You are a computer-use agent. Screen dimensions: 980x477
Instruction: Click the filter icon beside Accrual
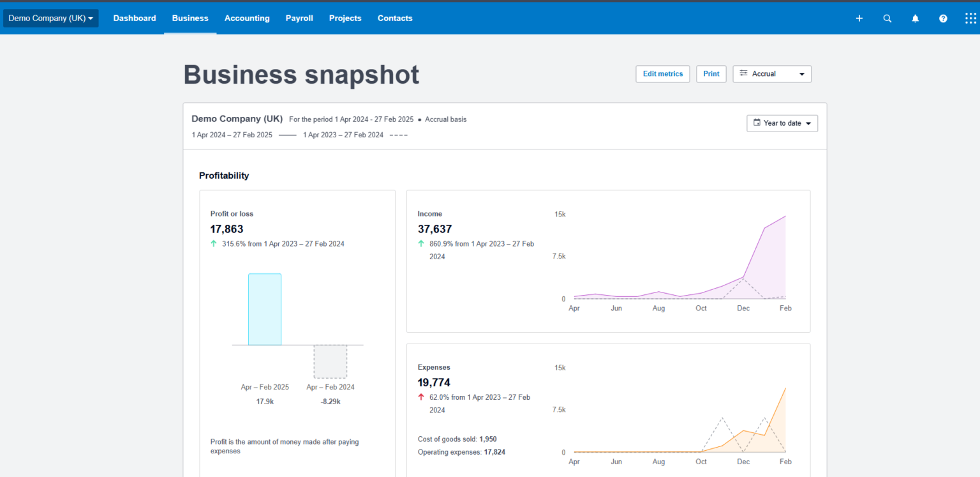tap(743, 73)
